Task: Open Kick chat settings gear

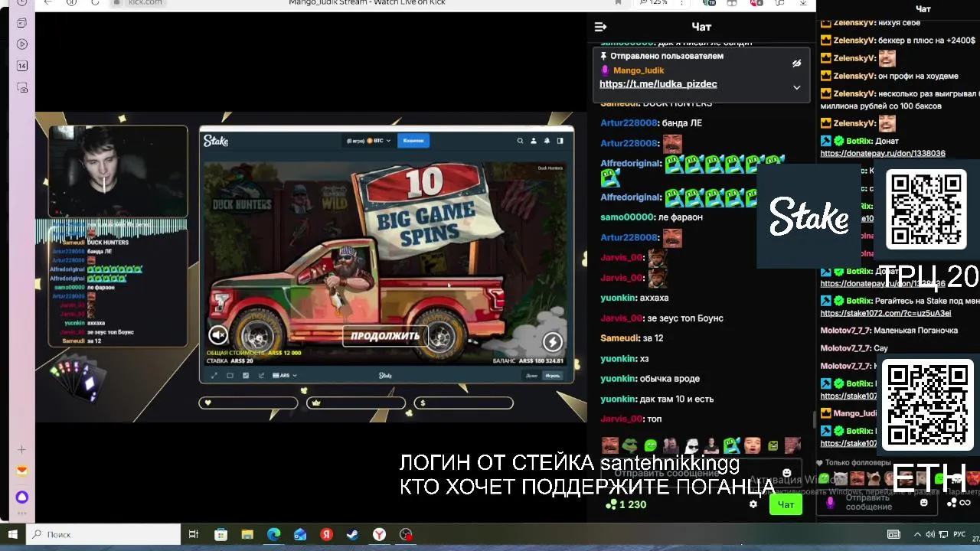Action: (x=753, y=504)
